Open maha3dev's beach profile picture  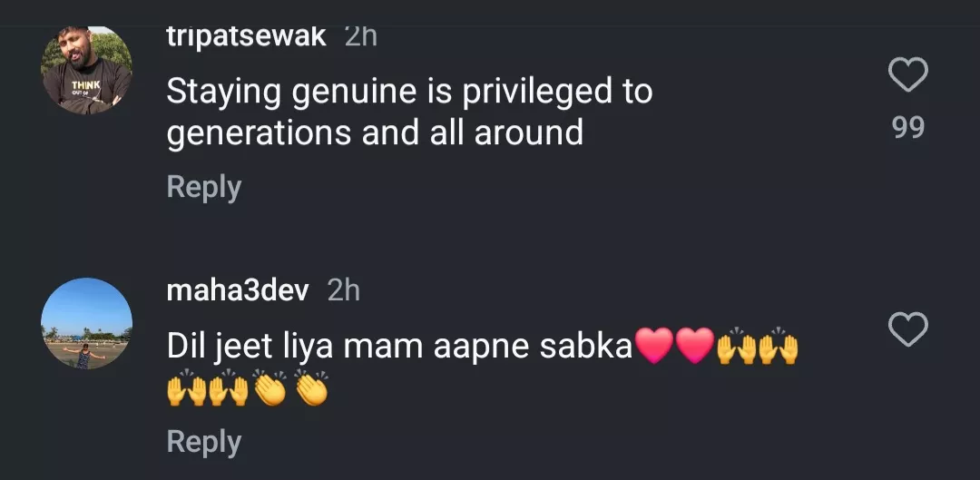click(87, 324)
